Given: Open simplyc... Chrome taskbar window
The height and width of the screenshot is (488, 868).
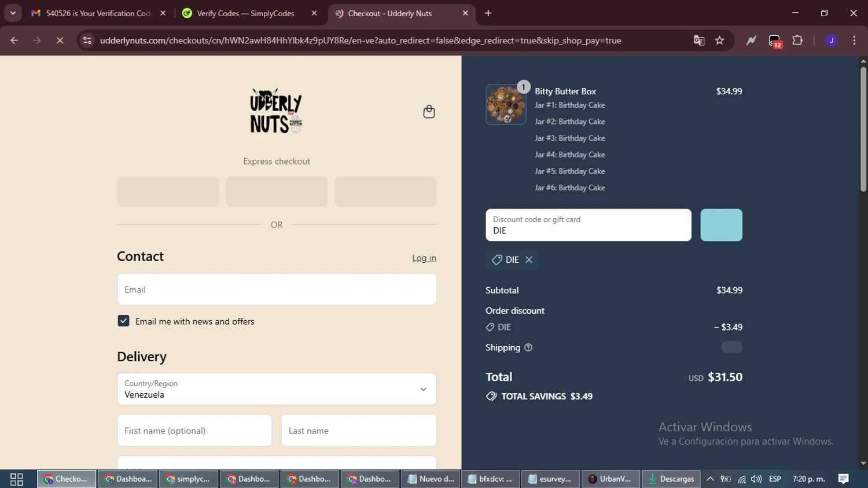Looking at the screenshot, I should pyautogui.click(x=189, y=479).
